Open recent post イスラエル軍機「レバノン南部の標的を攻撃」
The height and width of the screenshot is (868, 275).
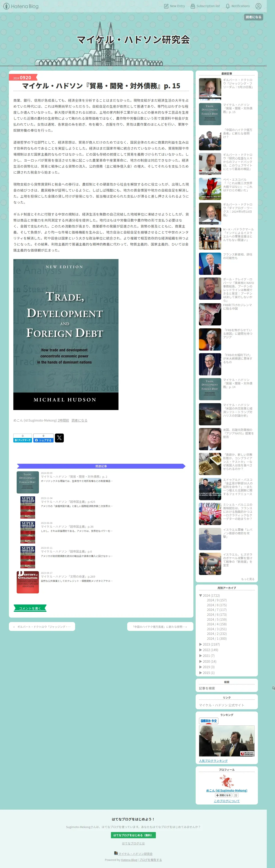(x=238, y=533)
